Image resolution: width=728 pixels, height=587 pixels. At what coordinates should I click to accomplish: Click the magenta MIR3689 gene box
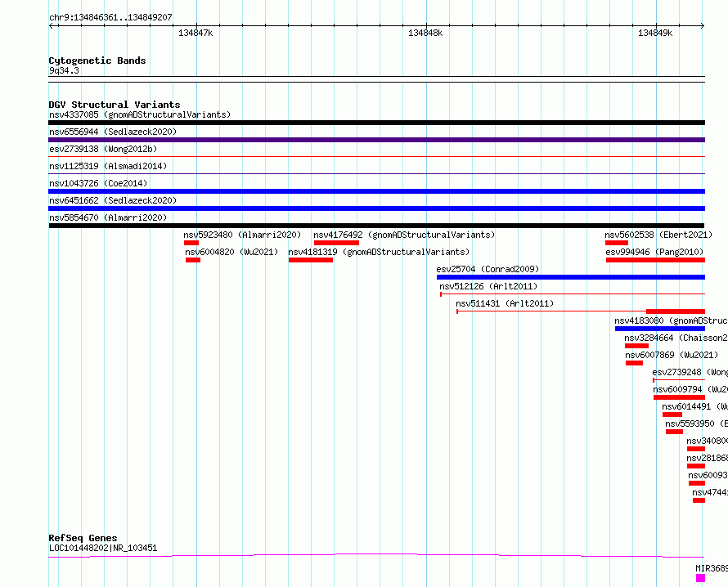click(x=701, y=578)
